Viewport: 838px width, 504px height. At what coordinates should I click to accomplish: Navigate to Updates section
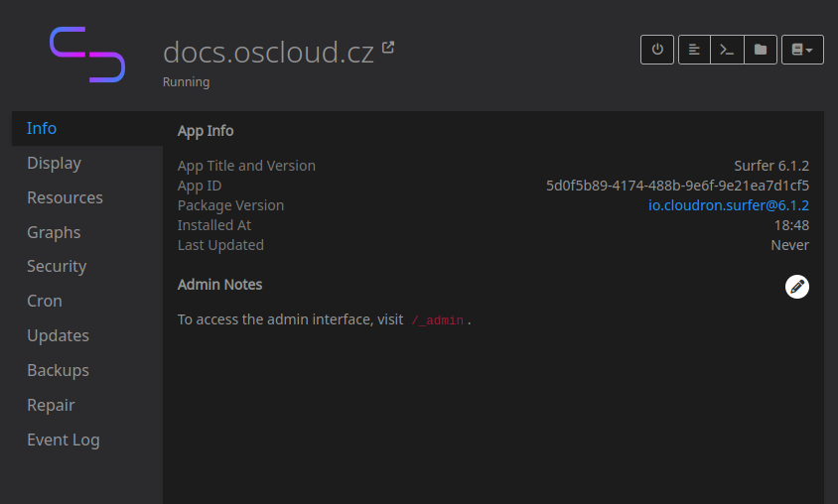click(x=58, y=335)
